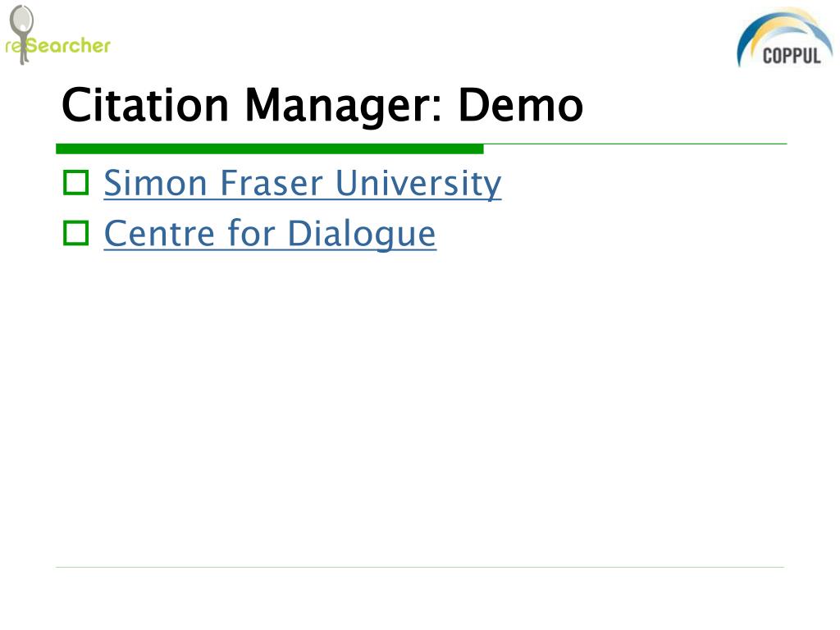Click the word "Dialogue" in the second link
This screenshot has width=840, height=630.
click(362, 234)
